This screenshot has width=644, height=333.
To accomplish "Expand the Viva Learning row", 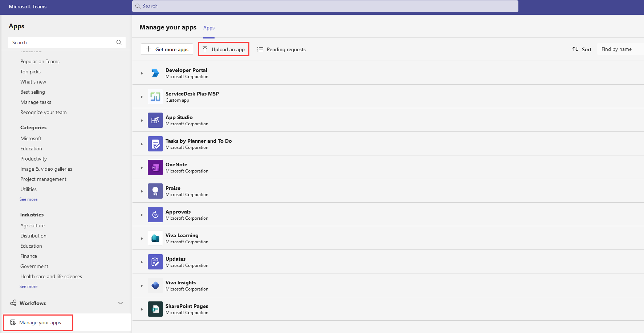I will 142,239.
